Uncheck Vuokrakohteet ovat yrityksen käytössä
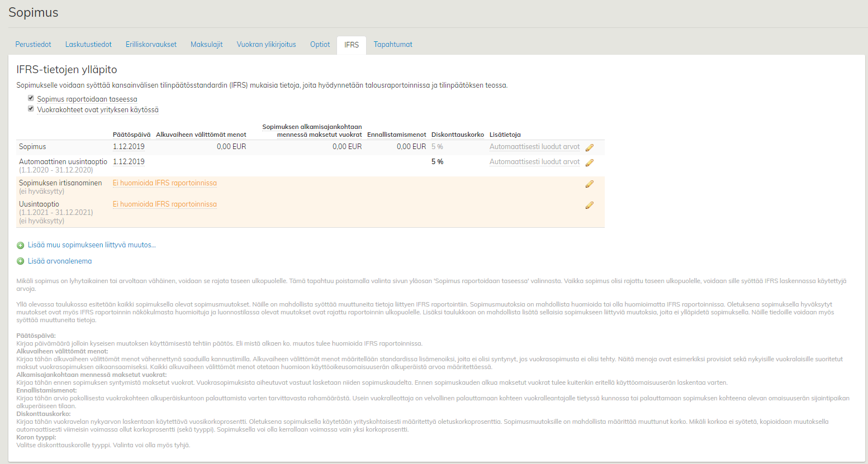This screenshot has width=868, height=464. (x=31, y=109)
